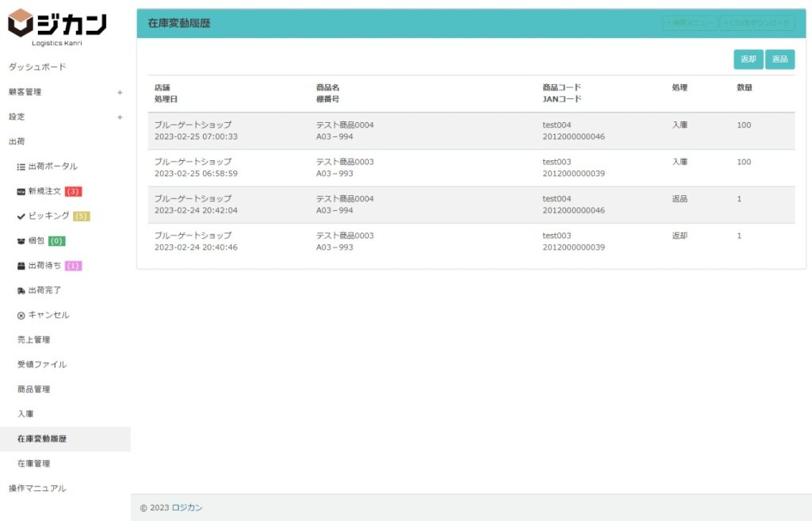Click the package icon beside 出荷待ち

[x=21, y=266]
